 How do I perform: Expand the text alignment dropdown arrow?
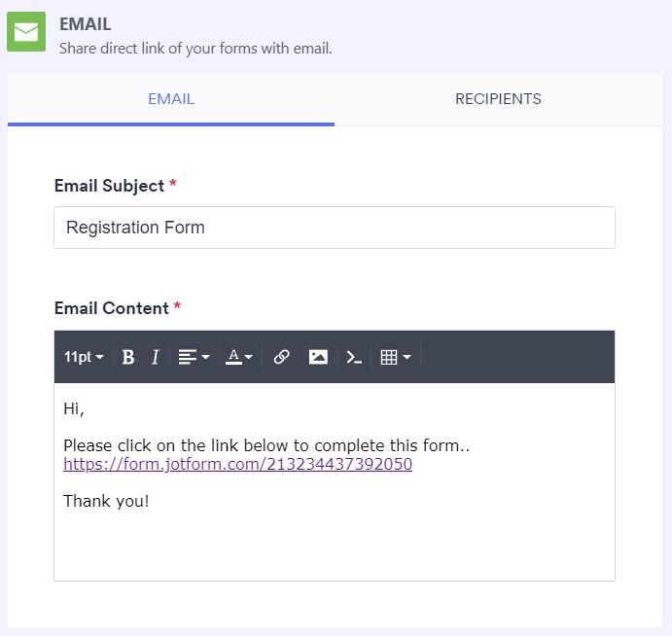[x=205, y=357]
